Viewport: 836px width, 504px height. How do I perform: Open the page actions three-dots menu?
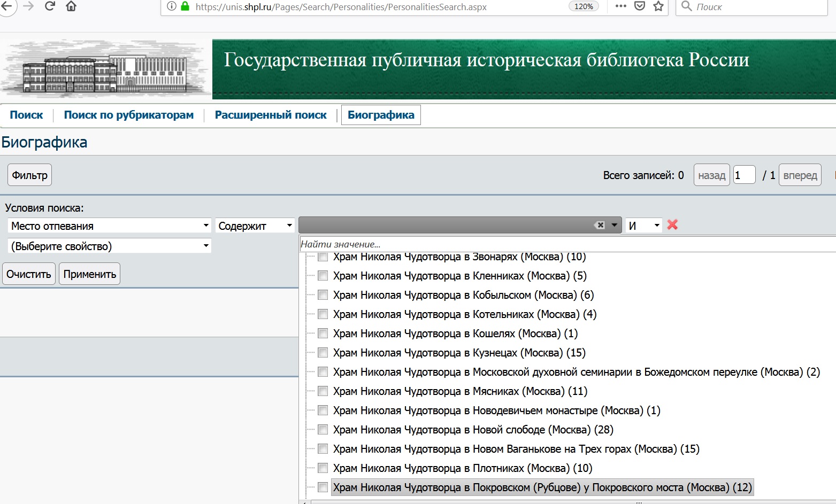(620, 6)
